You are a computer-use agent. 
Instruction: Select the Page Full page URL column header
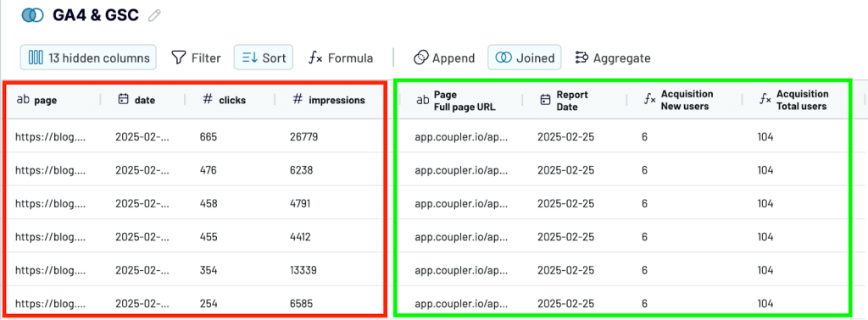click(x=460, y=100)
